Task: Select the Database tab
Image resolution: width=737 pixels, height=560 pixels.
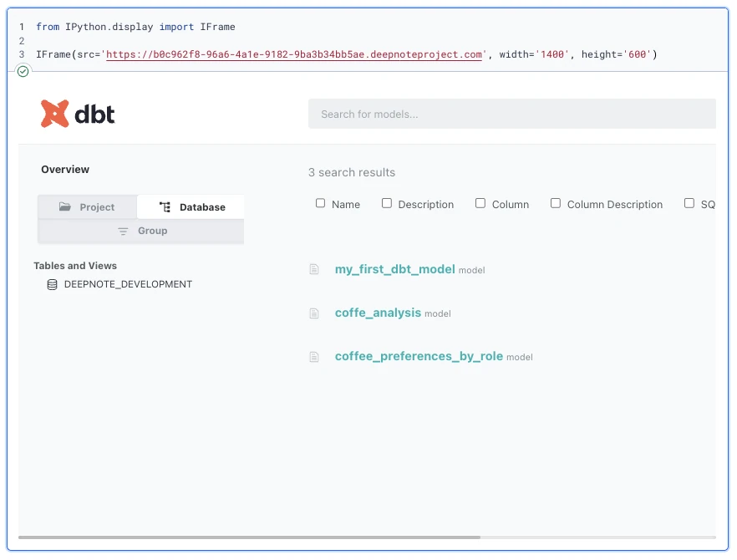Action: tap(191, 207)
